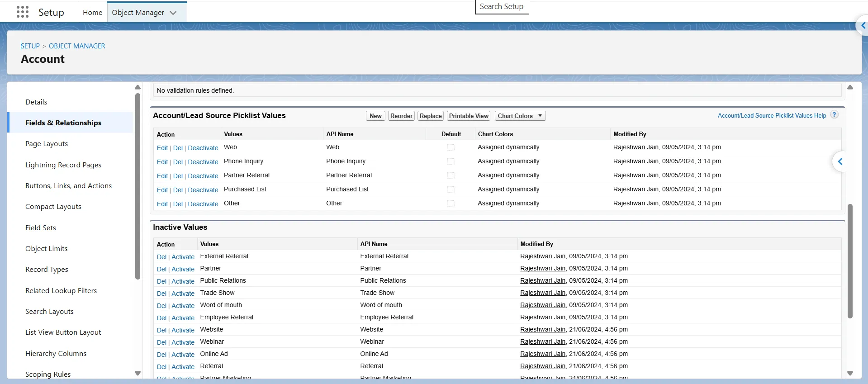Click the Values column header in active list
This screenshot has width=868, height=384.
(233, 134)
